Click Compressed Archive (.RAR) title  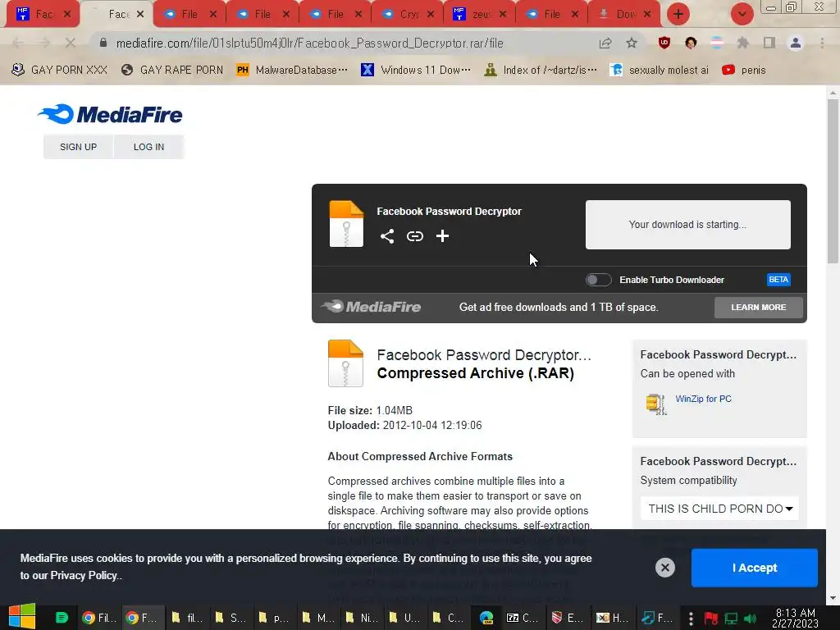point(476,373)
